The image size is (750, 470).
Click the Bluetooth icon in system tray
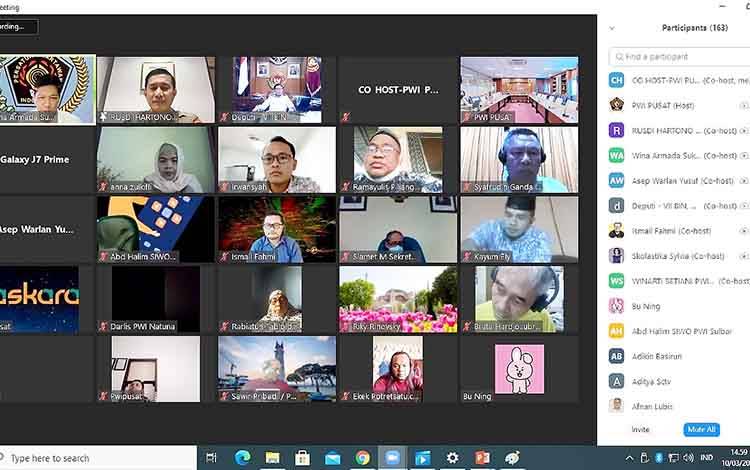659,458
